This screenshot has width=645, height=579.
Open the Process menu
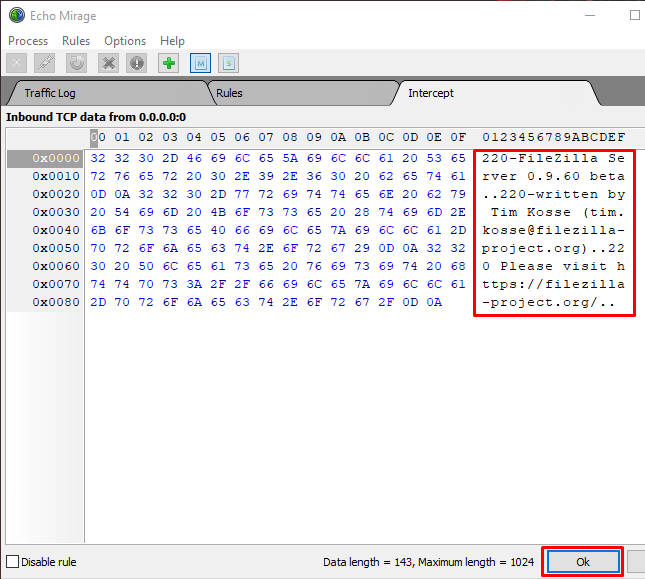[28, 41]
